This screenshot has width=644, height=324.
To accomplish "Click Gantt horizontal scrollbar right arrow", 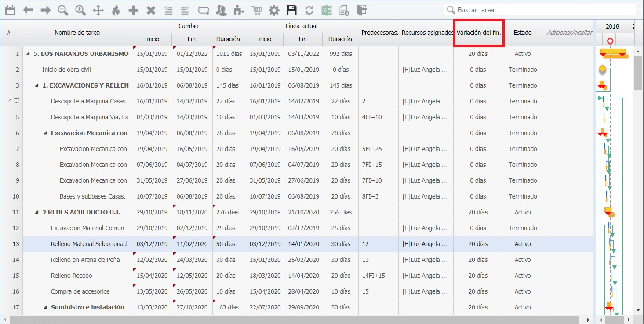I will (629, 320).
